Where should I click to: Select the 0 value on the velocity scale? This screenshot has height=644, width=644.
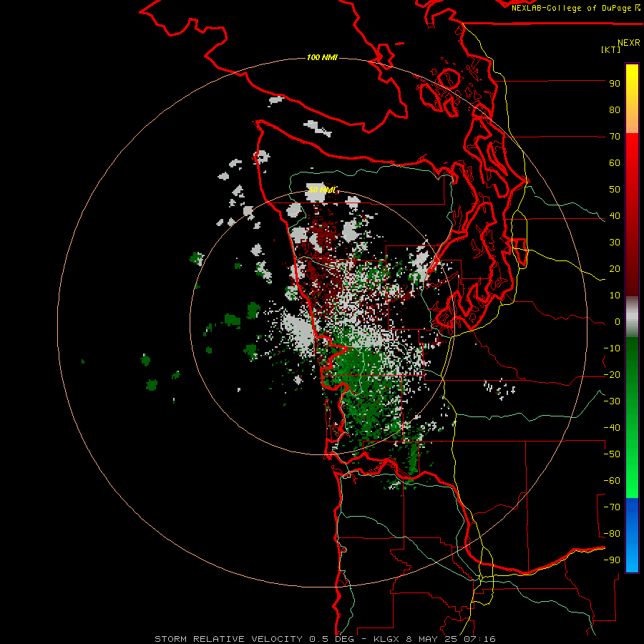tap(618, 322)
